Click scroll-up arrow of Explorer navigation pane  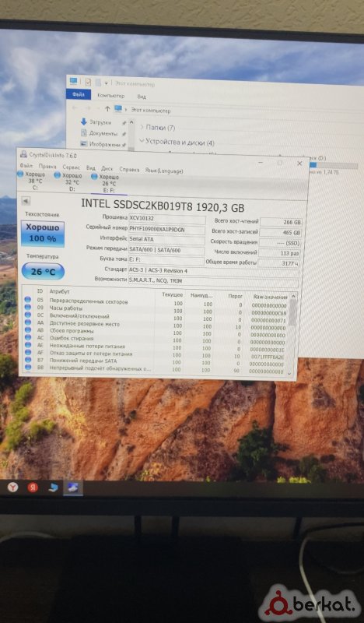pyautogui.click(x=131, y=122)
